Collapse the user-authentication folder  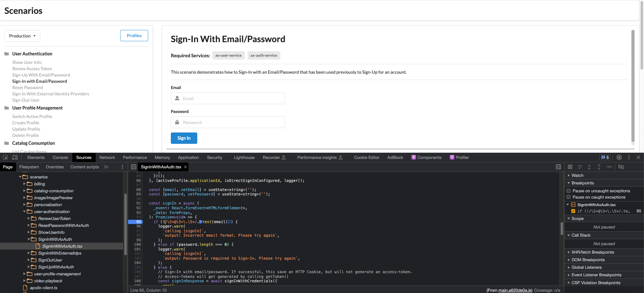tap(25, 211)
